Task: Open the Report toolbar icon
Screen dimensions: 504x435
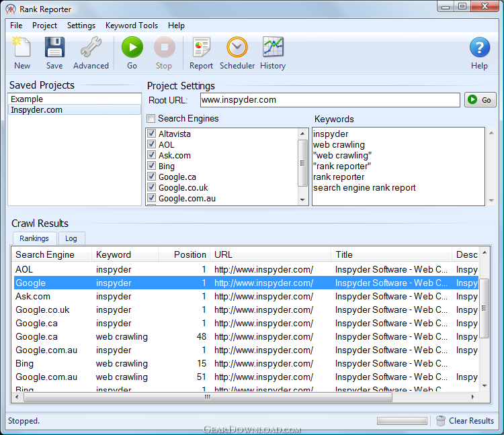Action: coord(201,47)
